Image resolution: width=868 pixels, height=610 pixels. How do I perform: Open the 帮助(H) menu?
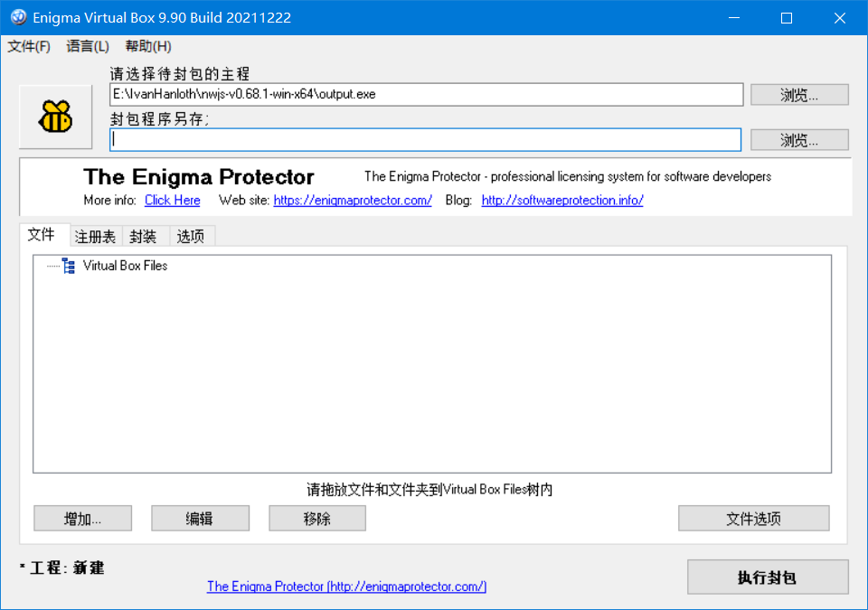[148, 46]
